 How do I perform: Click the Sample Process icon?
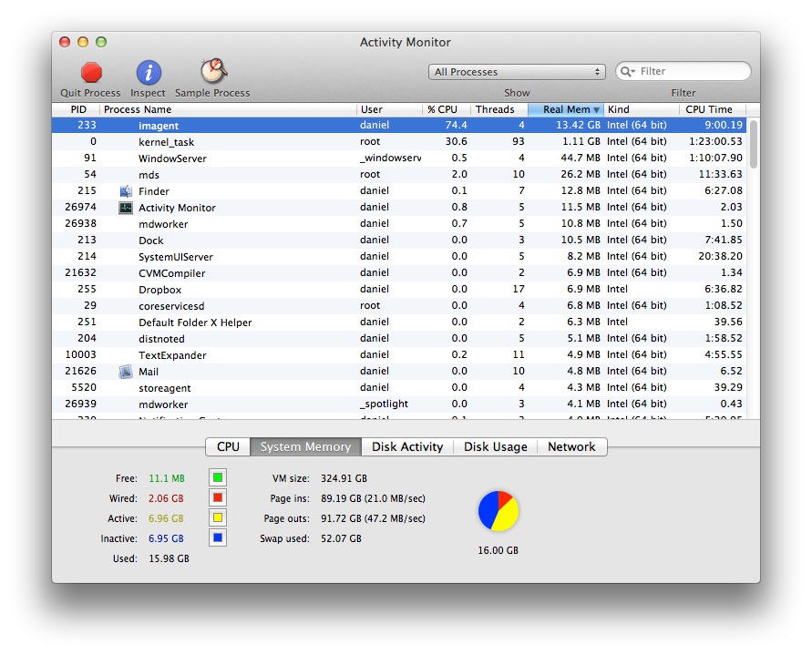tap(212, 72)
